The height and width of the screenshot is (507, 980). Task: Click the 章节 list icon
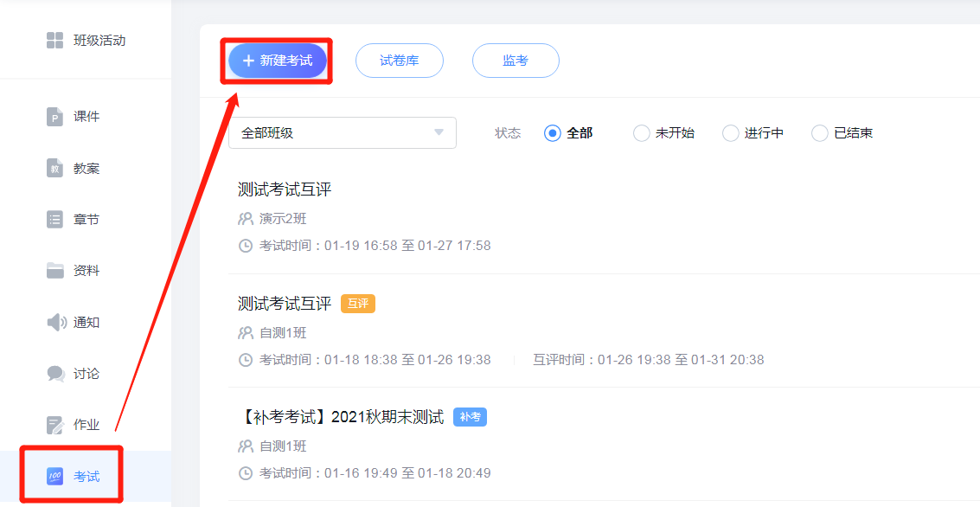pyautogui.click(x=55, y=220)
